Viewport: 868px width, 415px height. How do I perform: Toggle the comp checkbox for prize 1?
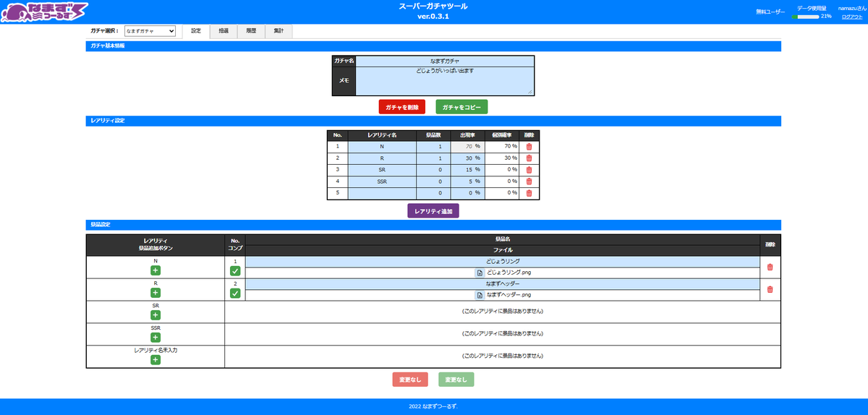click(235, 271)
